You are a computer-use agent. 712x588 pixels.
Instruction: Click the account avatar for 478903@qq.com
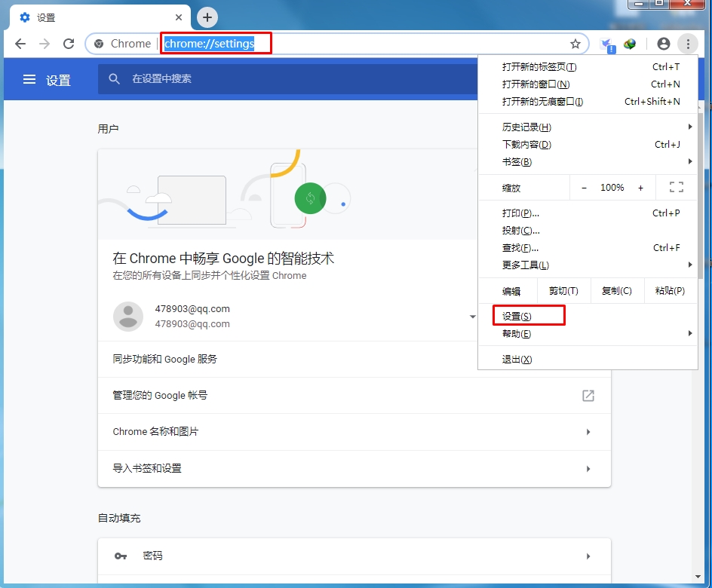128,316
